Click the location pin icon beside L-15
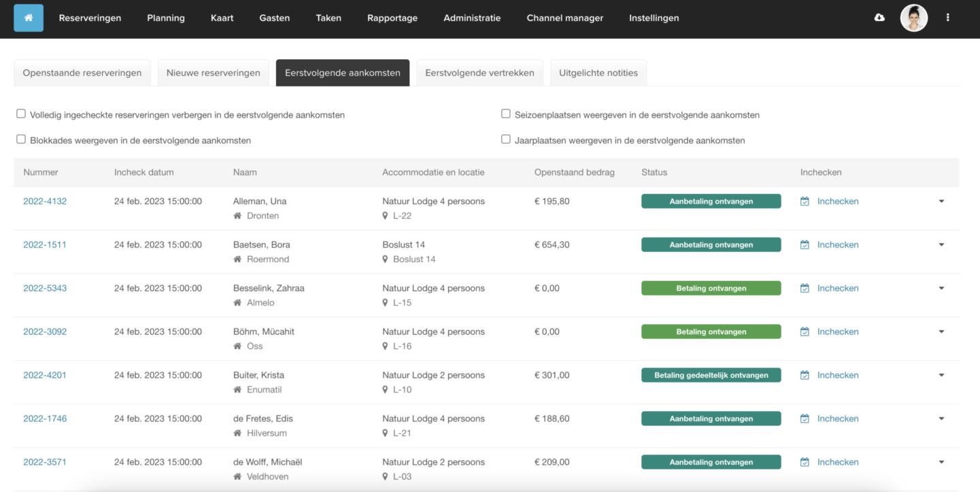 [x=386, y=303]
